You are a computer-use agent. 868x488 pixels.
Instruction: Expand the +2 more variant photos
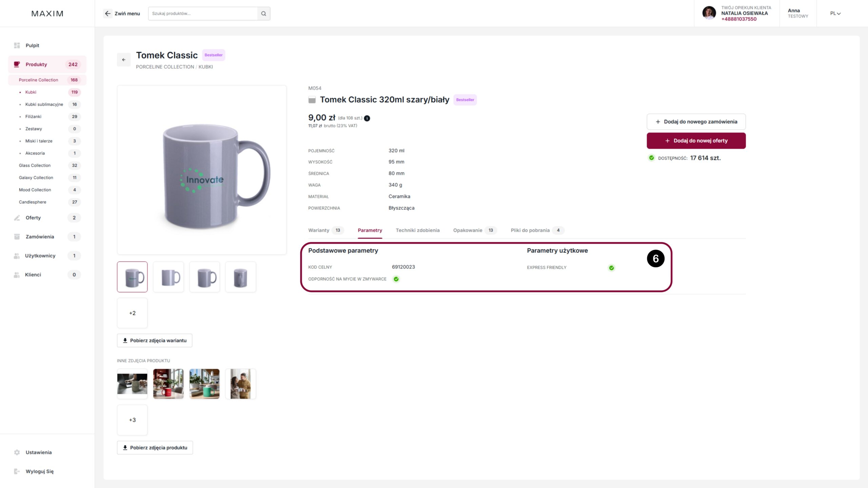click(132, 313)
